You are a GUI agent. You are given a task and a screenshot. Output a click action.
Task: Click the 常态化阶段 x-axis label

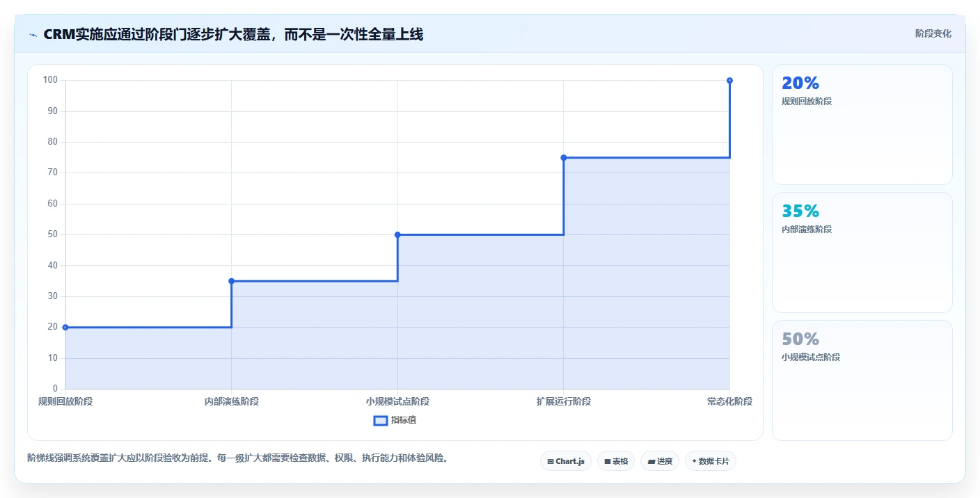click(x=729, y=401)
